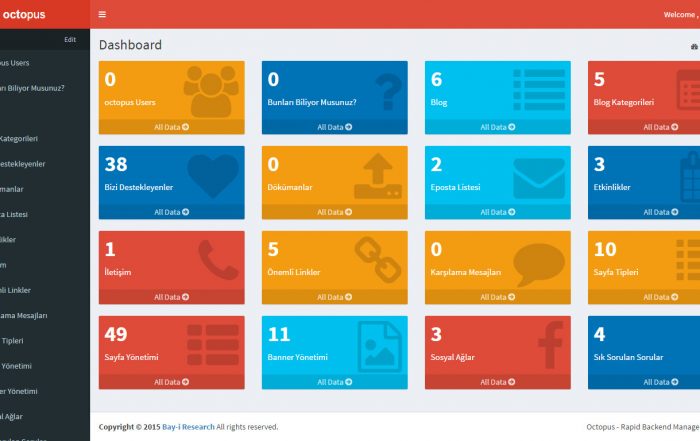This screenshot has width=700, height=441.
Task: Toggle the hamburger sidebar menu
Action: [102, 14]
